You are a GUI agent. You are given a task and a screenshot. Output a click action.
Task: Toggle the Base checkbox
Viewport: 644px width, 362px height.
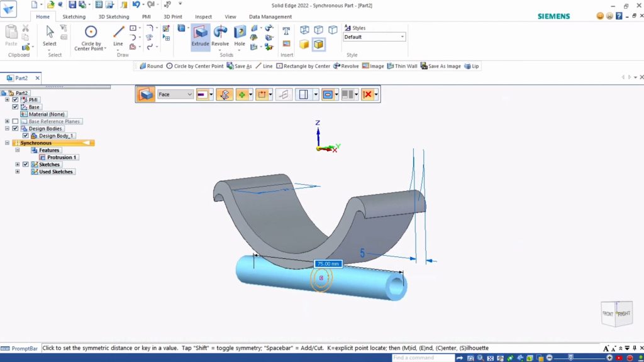click(x=15, y=107)
